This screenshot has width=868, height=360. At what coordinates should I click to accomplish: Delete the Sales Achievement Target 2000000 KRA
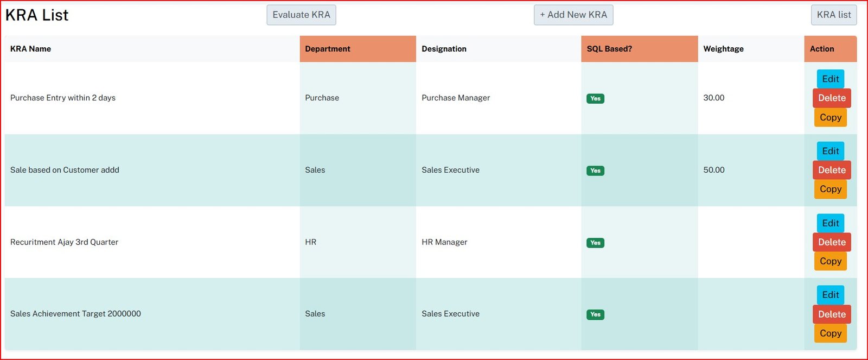tap(831, 314)
